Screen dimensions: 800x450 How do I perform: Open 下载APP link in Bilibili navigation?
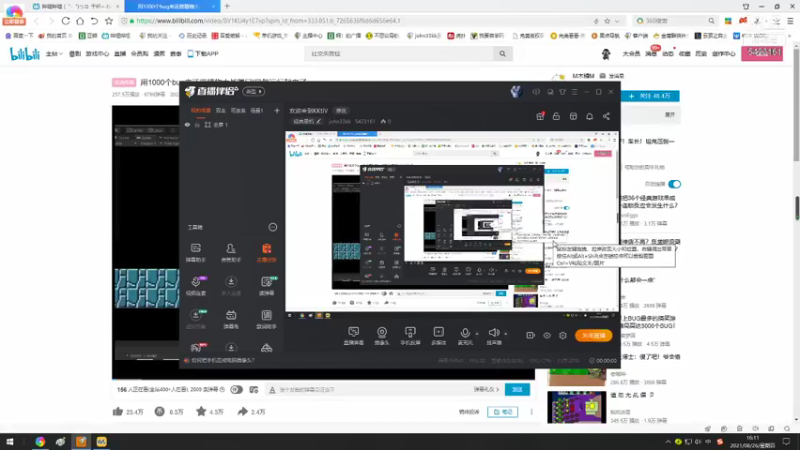tap(203, 54)
